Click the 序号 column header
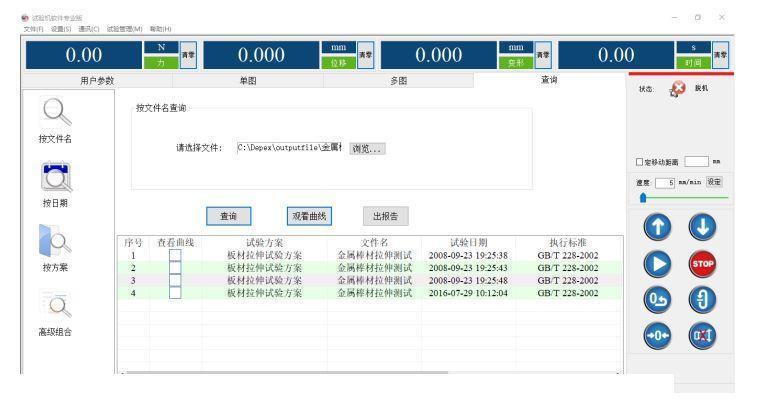Screen dimensions: 779x409 [133, 243]
